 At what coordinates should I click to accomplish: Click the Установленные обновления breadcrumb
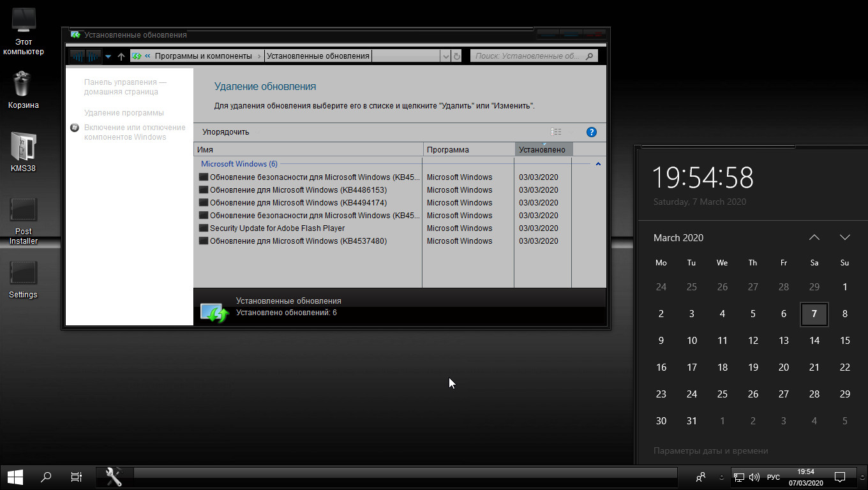coord(318,56)
